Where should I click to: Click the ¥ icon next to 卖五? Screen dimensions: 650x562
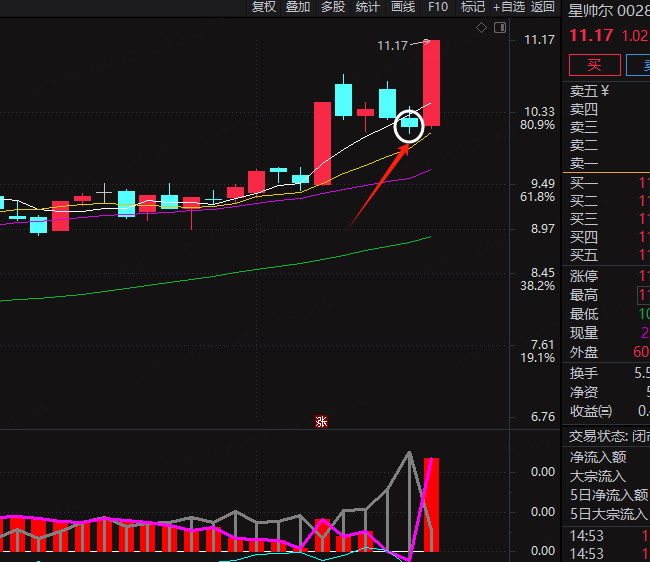coord(605,91)
